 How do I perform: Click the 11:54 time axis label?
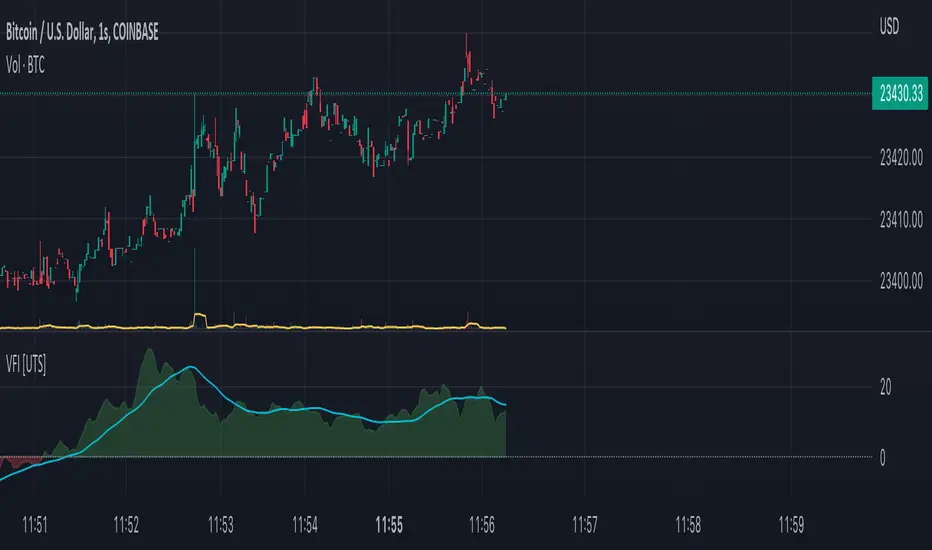point(305,525)
